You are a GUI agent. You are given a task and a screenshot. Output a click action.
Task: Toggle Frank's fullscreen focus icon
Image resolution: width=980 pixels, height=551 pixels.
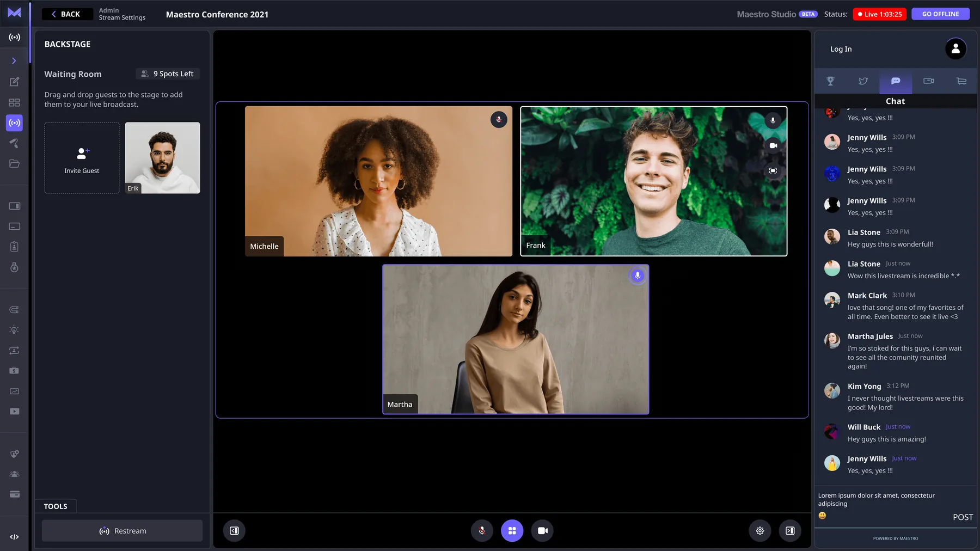click(x=773, y=171)
